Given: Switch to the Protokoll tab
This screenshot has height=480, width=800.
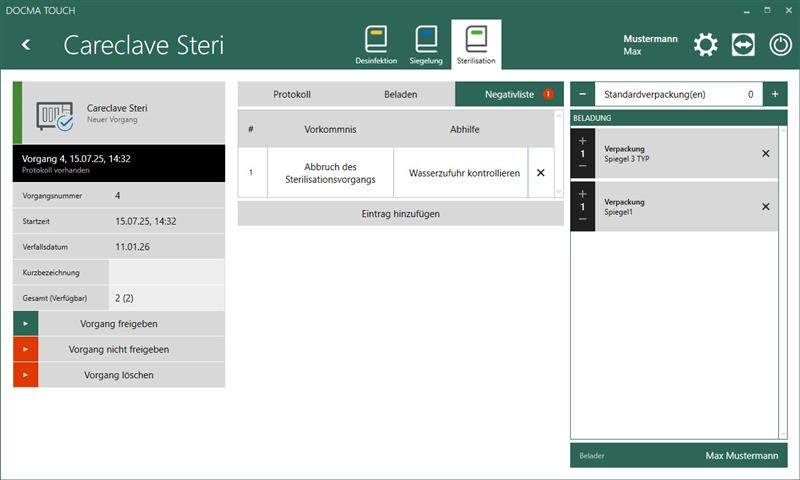Looking at the screenshot, I should (x=292, y=94).
